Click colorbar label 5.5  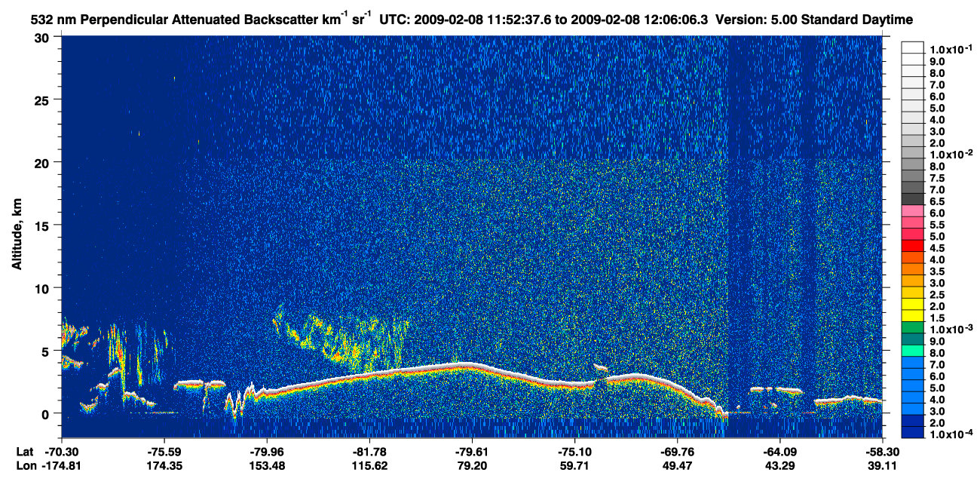[x=938, y=225]
